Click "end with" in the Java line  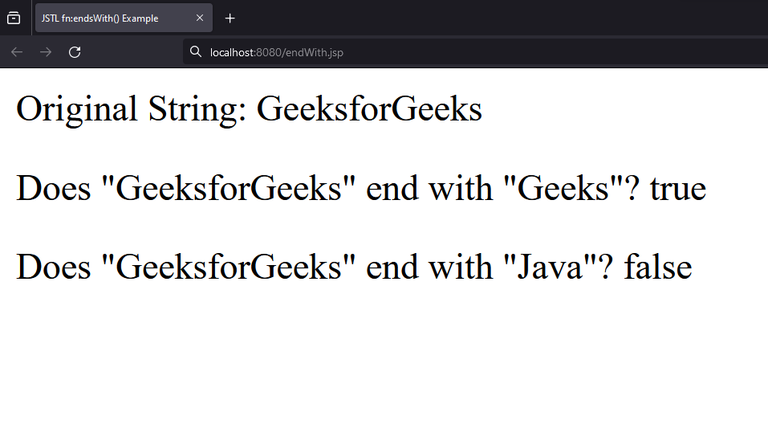425,267
